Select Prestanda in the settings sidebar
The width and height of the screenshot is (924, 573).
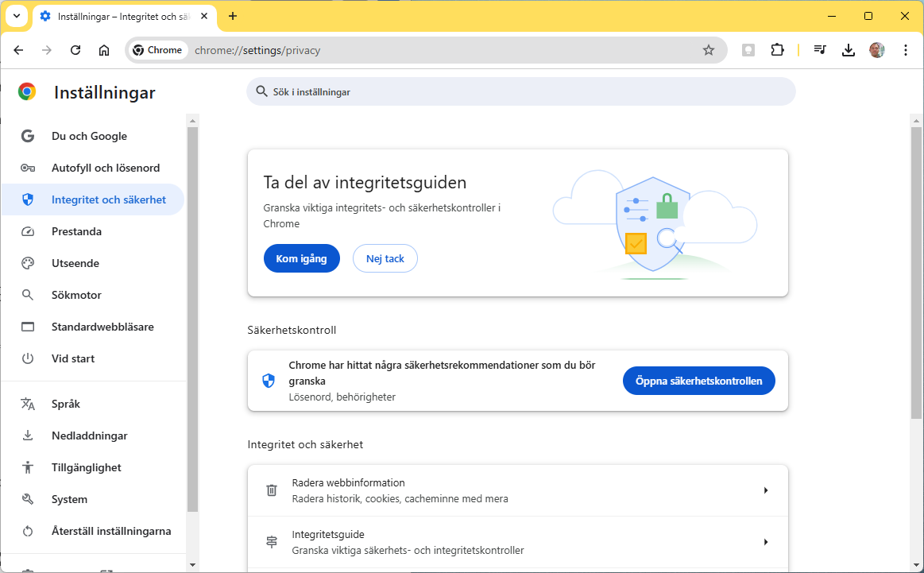click(76, 231)
